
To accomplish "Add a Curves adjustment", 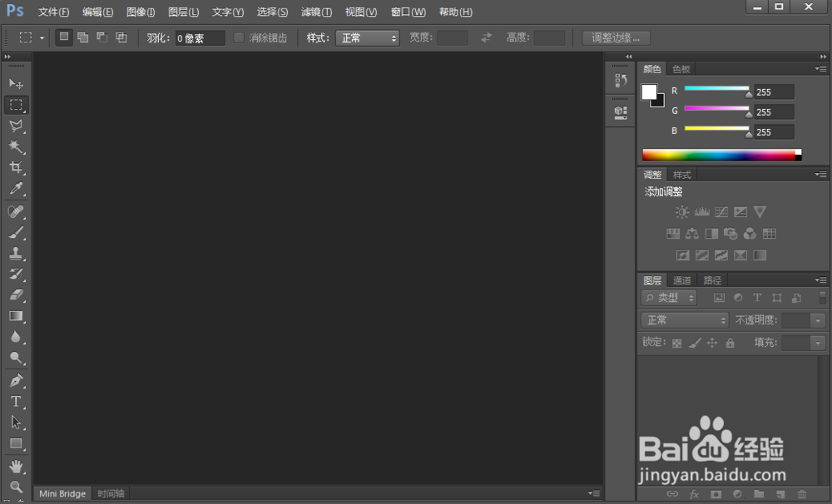I will click(x=721, y=212).
